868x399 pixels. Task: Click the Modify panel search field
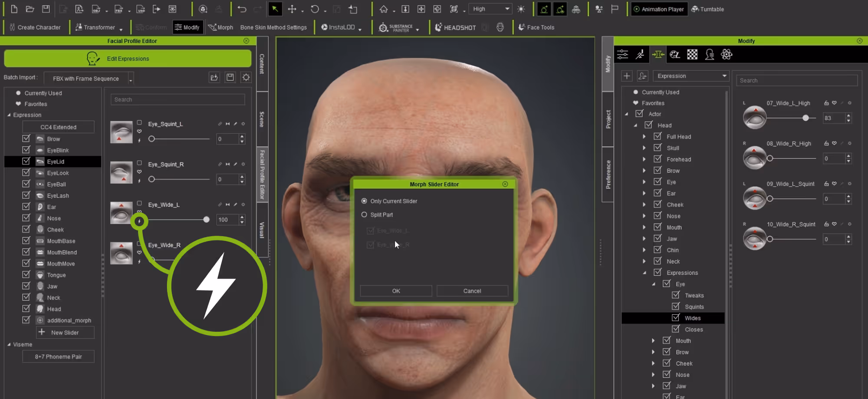tap(797, 80)
